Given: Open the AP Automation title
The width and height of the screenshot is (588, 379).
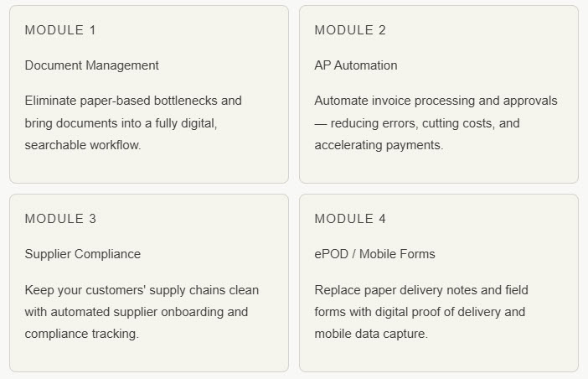Looking at the screenshot, I should point(356,65).
